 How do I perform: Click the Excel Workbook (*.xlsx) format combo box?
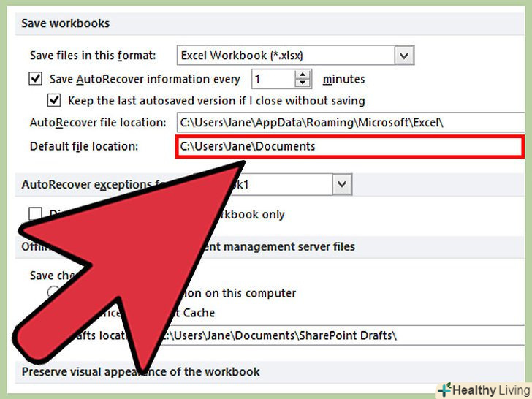pos(295,56)
